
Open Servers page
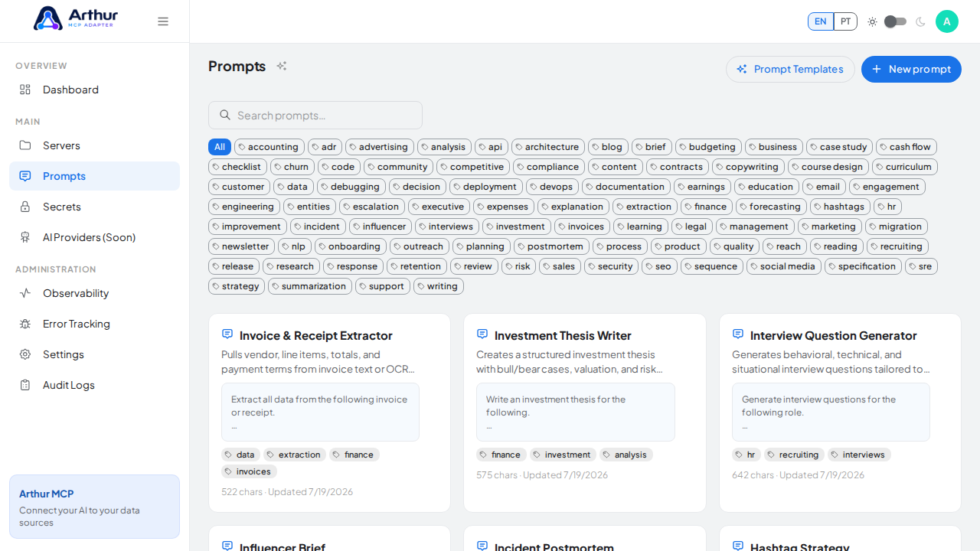(x=94, y=145)
